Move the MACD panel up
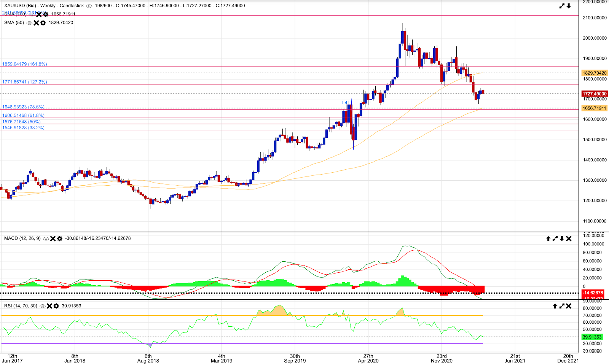The width and height of the screenshot is (609, 364). coord(548,238)
